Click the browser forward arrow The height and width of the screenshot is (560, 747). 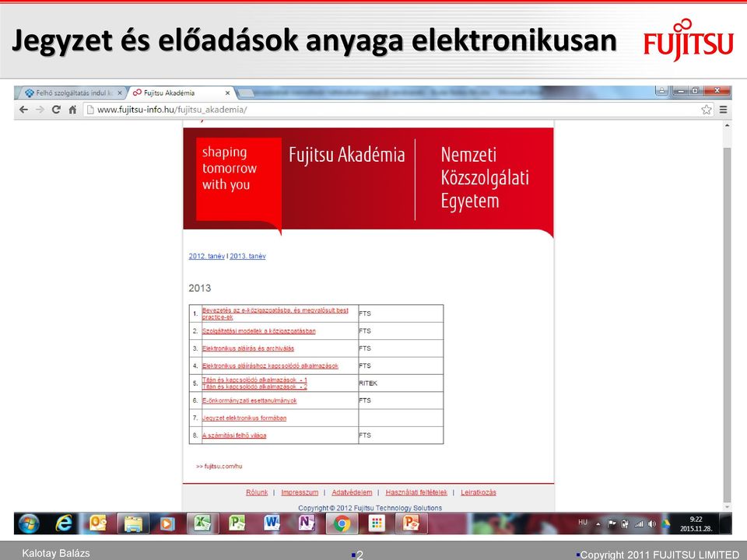[x=40, y=110]
